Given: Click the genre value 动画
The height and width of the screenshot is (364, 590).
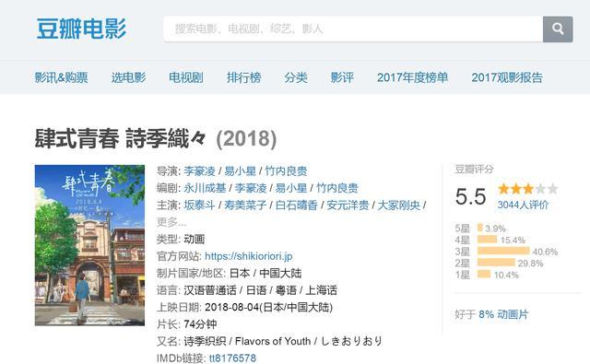Looking at the screenshot, I should pyautogui.click(x=195, y=240).
